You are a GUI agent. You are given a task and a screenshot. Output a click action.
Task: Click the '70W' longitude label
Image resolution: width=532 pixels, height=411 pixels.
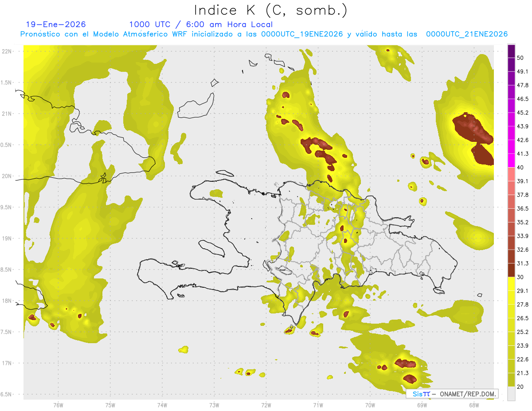tap(370, 404)
